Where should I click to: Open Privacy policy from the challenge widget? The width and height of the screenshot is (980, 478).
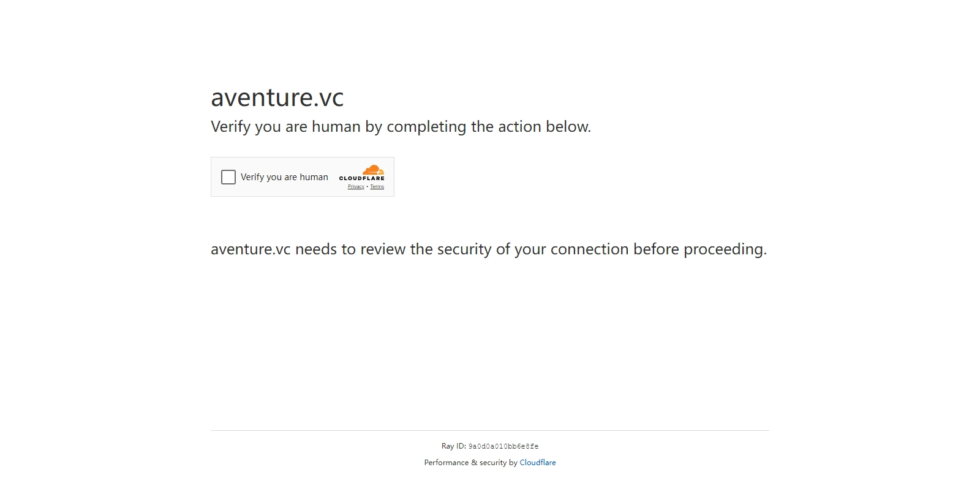pyautogui.click(x=355, y=186)
